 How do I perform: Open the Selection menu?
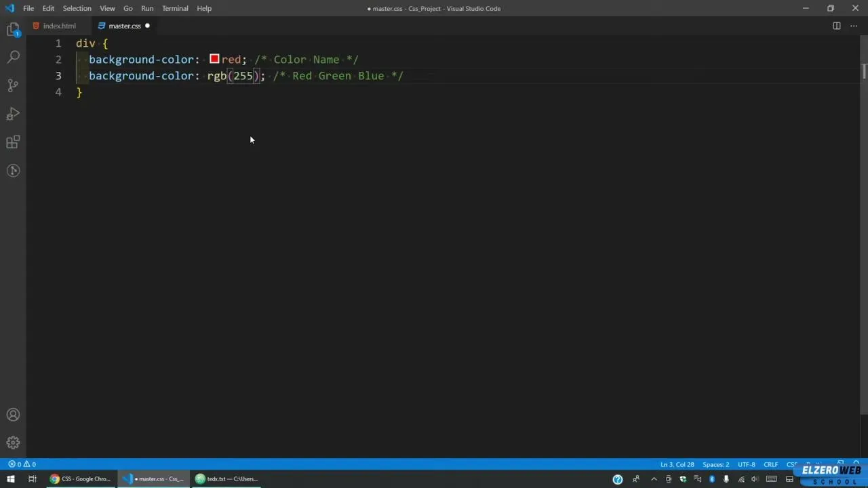tap(77, 8)
